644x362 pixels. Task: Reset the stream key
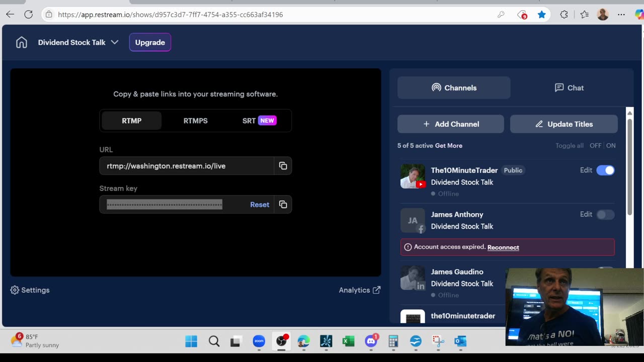(260, 205)
